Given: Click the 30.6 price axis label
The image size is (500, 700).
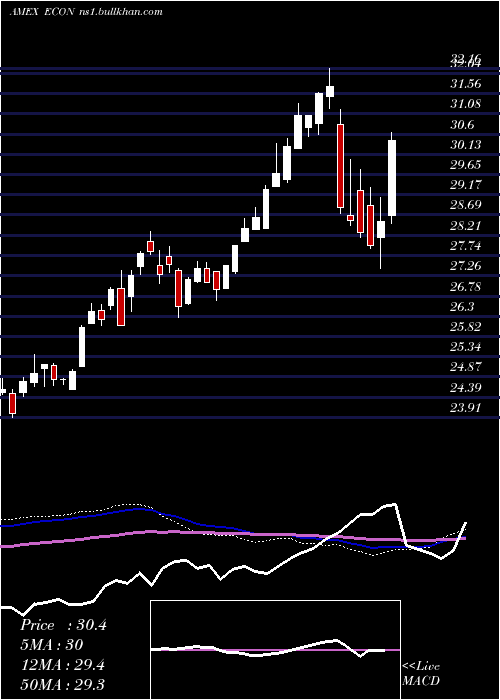Looking at the screenshot, I should coord(462,125).
